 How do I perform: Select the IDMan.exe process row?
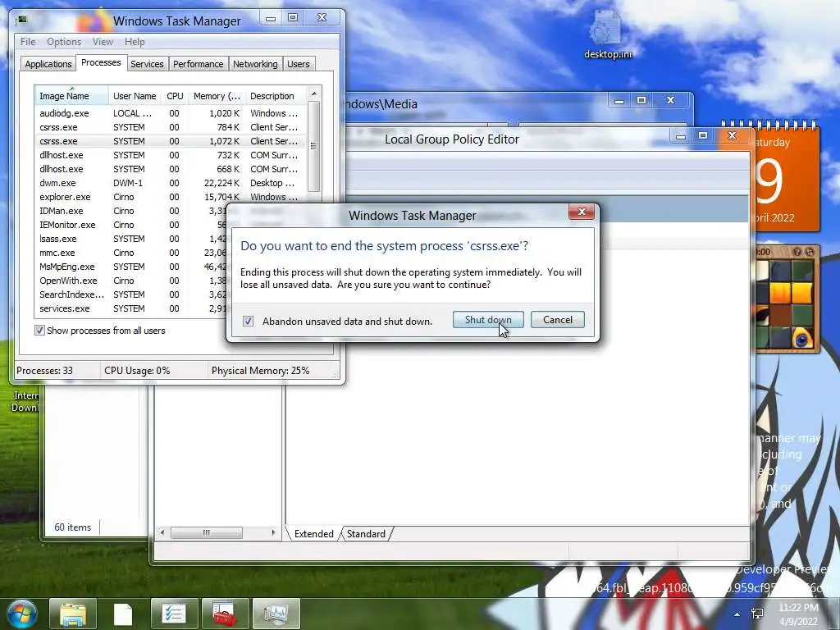[x=130, y=211]
